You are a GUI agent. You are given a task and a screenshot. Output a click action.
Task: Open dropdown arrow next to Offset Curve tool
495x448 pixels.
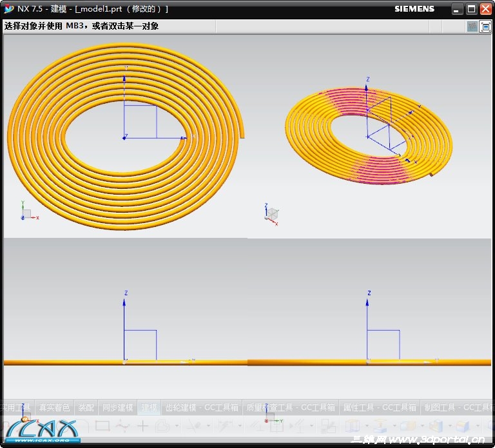coord(177,426)
